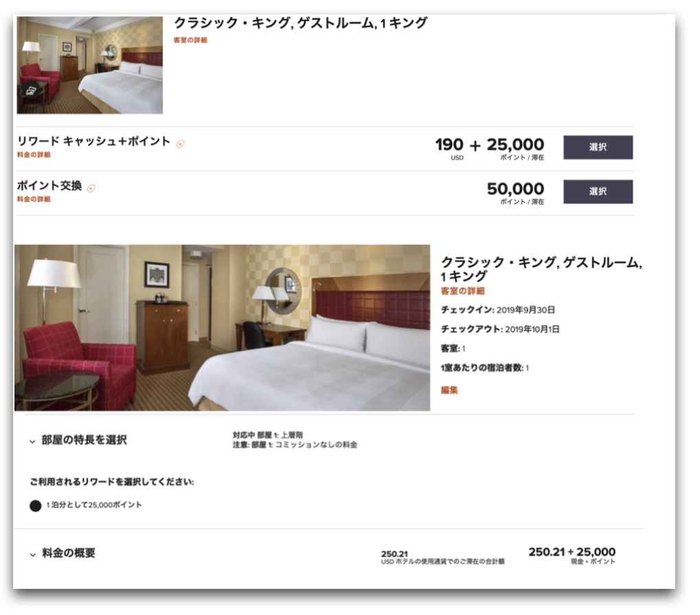Click 250.21 + 25,000 total amount
The width and height of the screenshot is (700, 615).
click(572, 552)
